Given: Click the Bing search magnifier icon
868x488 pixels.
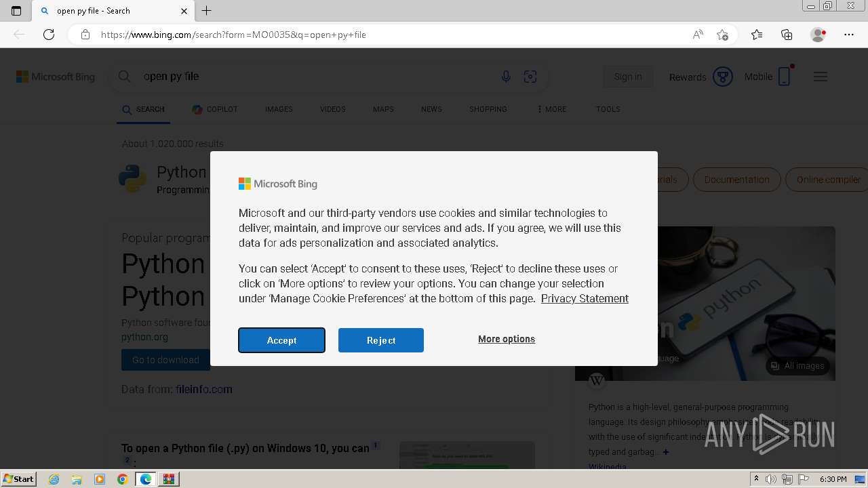Looking at the screenshot, I should (x=125, y=77).
